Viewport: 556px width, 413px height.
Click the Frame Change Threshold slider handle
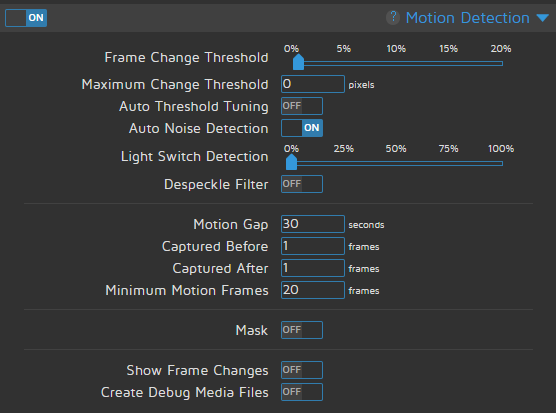coord(299,62)
